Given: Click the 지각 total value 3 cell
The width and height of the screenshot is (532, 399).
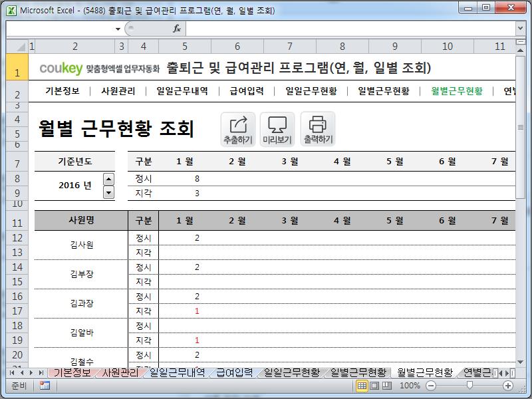Looking at the screenshot, I should [x=185, y=194].
